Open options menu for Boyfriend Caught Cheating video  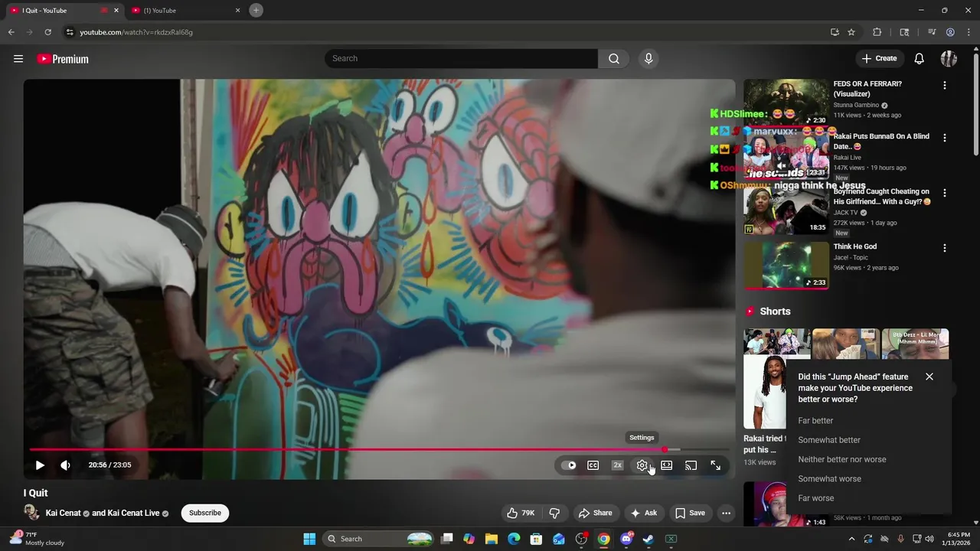click(x=945, y=193)
